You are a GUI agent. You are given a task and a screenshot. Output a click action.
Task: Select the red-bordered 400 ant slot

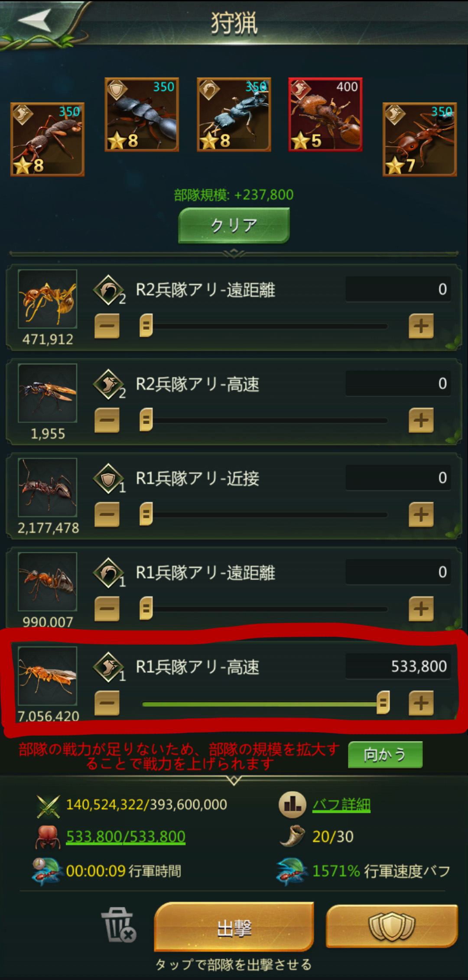[x=325, y=114]
